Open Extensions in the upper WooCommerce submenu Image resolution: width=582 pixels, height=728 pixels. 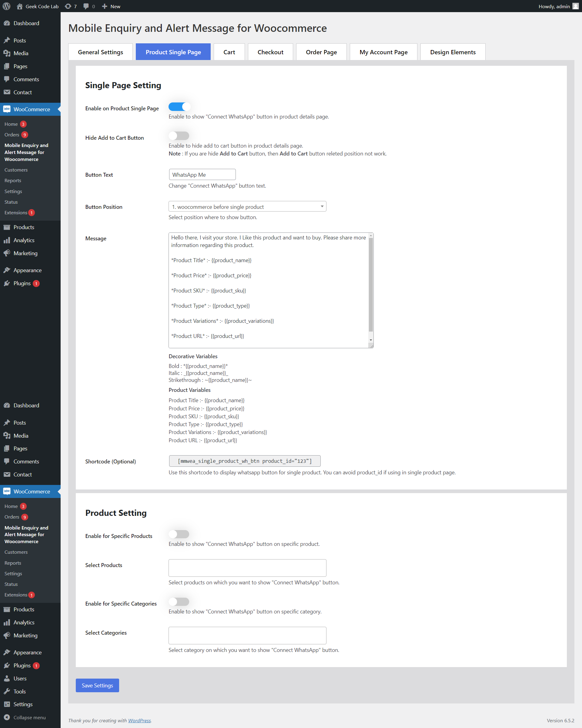pos(16,212)
